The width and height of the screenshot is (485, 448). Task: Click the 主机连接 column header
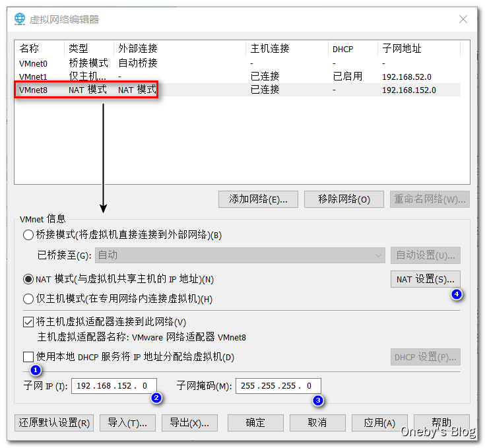(x=287, y=49)
